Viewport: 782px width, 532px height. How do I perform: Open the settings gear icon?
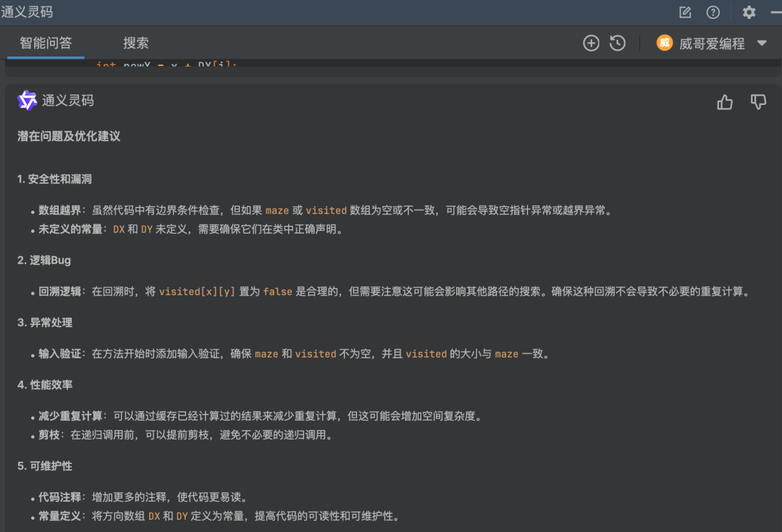[x=749, y=12]
